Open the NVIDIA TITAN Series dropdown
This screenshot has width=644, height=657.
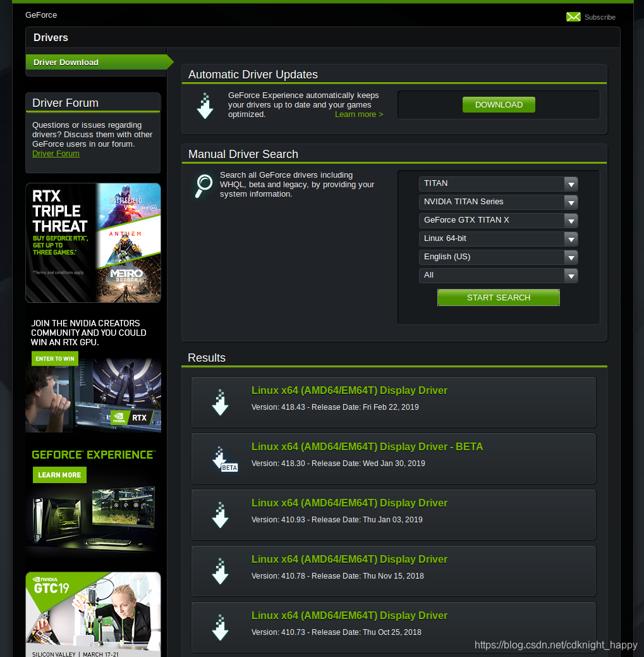point(498,202)
